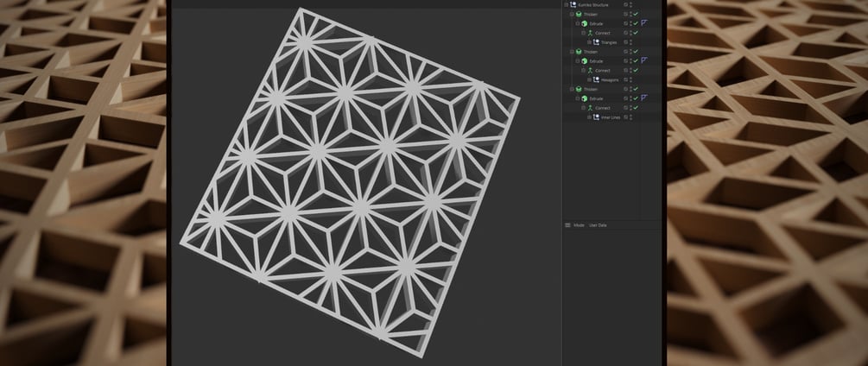Viewport: 868px width, 366px height.
Task: Click the topmost Thicken generator icon
Action: click(579, 15)
